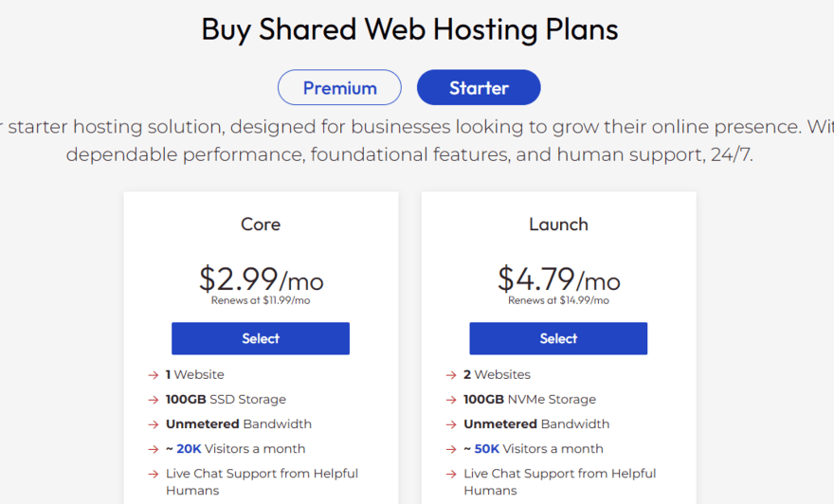Click the Launch plan $4.79/mo price
The width and height of the screenshot is (834, 504).
pyautogui.click(x=558, y=279)
